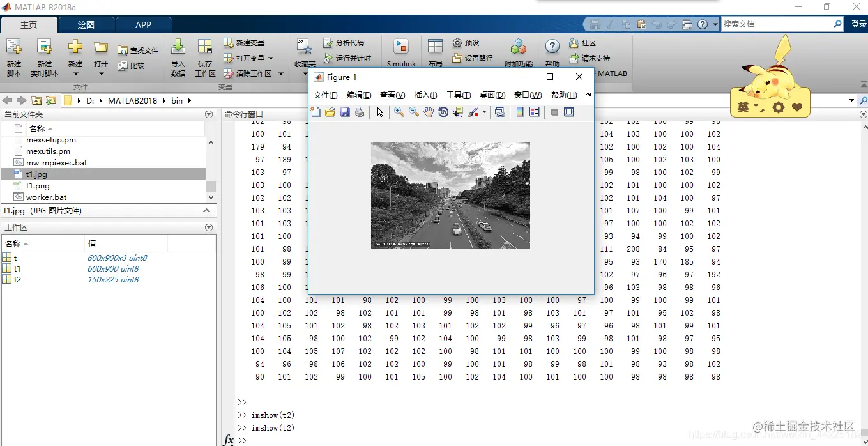Toggle Zoom Out tool in Figure
Viewport: 868px width, 446px height.
[x=414, y=112]
